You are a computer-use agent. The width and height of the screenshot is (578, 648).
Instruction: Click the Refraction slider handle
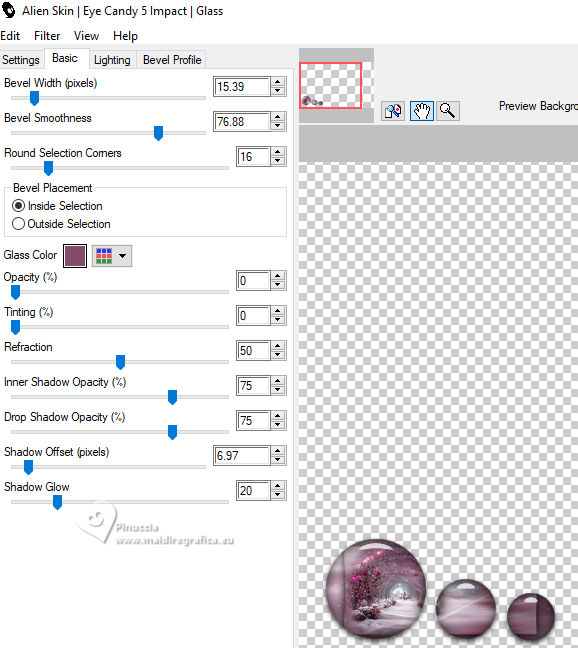tap(120, 362)
